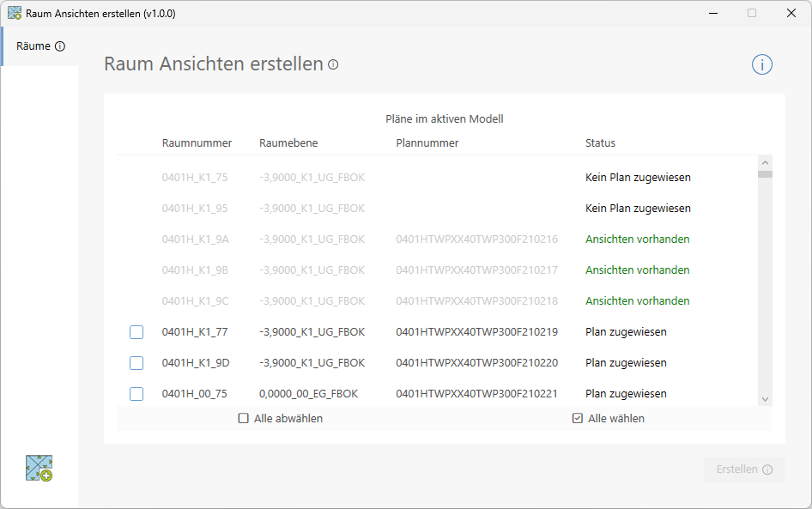
Task: Tick checkbox for room 0401H_K1_77
Action: tap(136, 332)
